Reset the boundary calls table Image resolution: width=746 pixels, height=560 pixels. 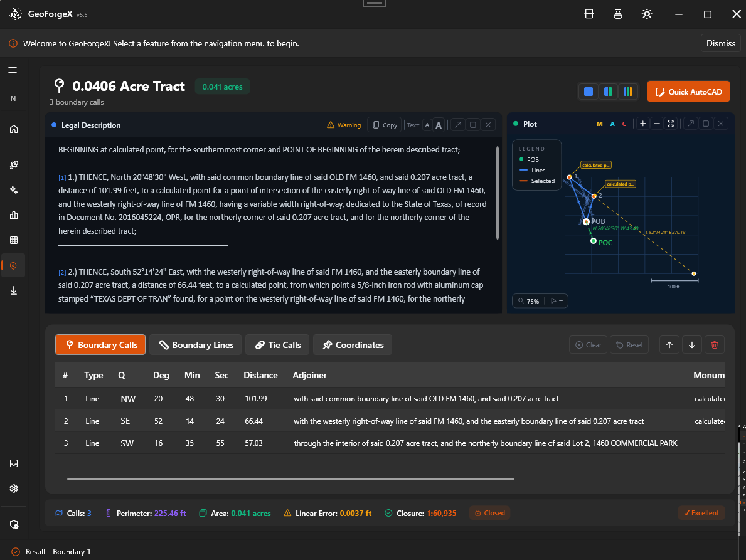coord(629,345)
